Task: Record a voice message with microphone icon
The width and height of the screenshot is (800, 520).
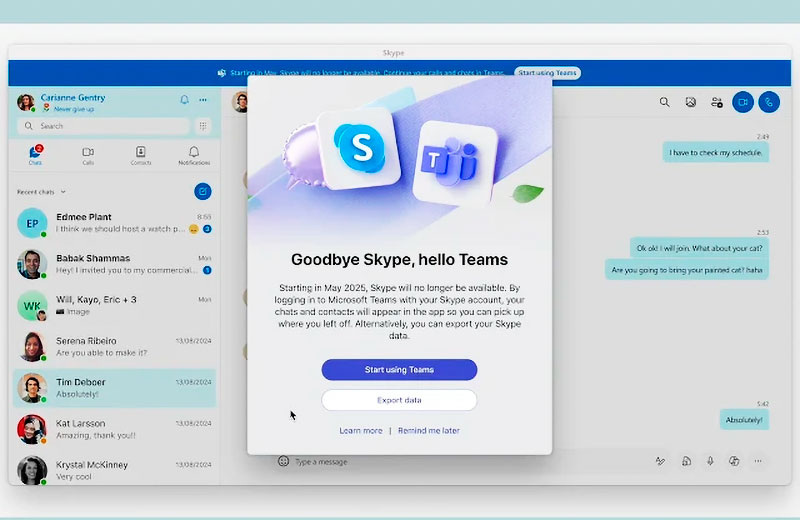Action: pyautogui.click(x=710, y=461)
